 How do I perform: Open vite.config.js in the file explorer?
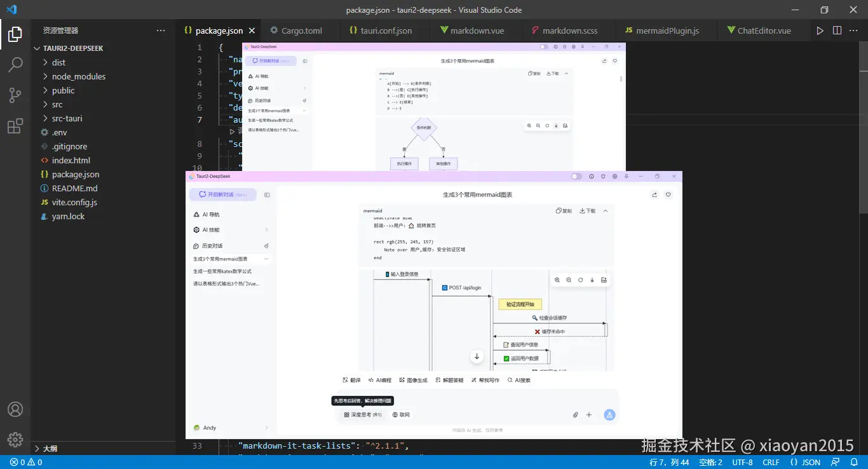coord(74,202)
